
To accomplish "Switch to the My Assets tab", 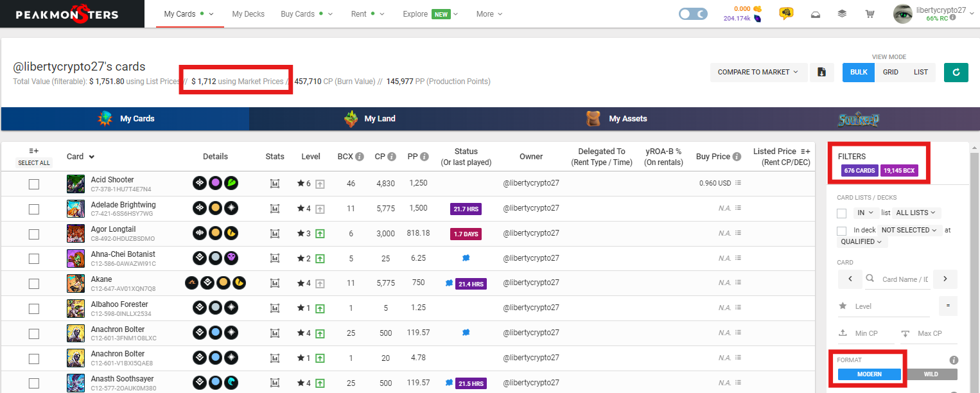I will (615, 119).
